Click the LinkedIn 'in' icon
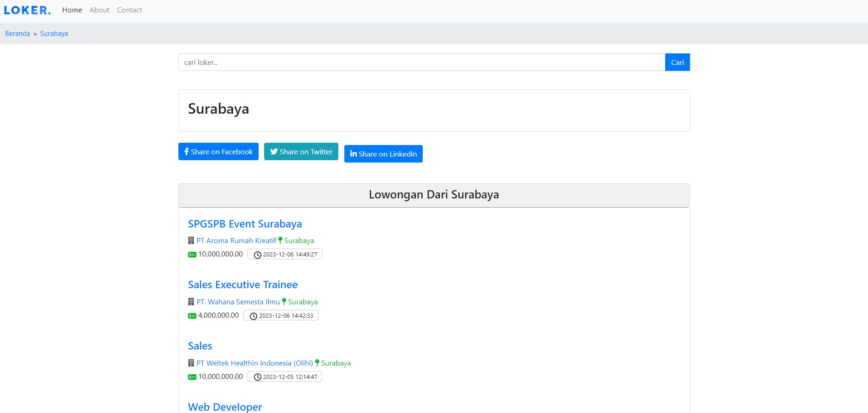Image resolution: width=868 pixels, height=413 pixels. 354,154
